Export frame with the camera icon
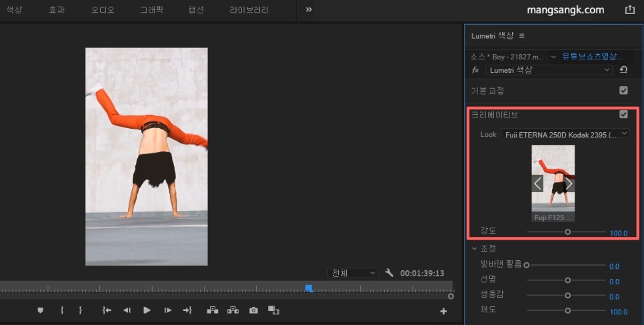The image size is (644, 325). [x=253, y=310]
